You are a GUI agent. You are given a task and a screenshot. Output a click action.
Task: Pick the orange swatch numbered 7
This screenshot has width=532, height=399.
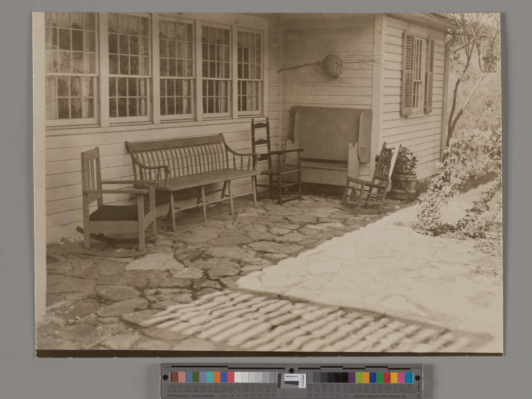click(x=217, y=377)
